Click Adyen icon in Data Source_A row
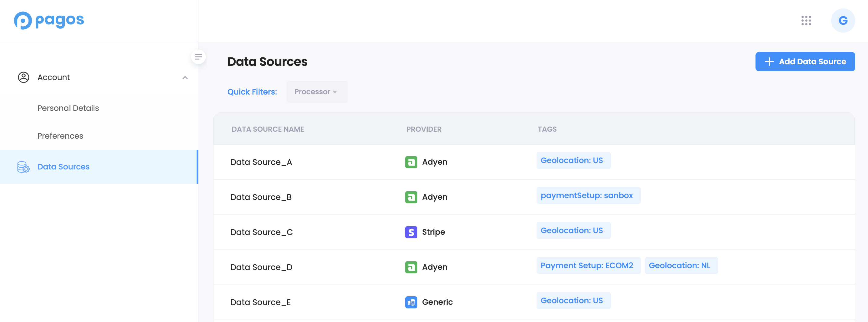 pyautogui.click(x=411, y=162)
